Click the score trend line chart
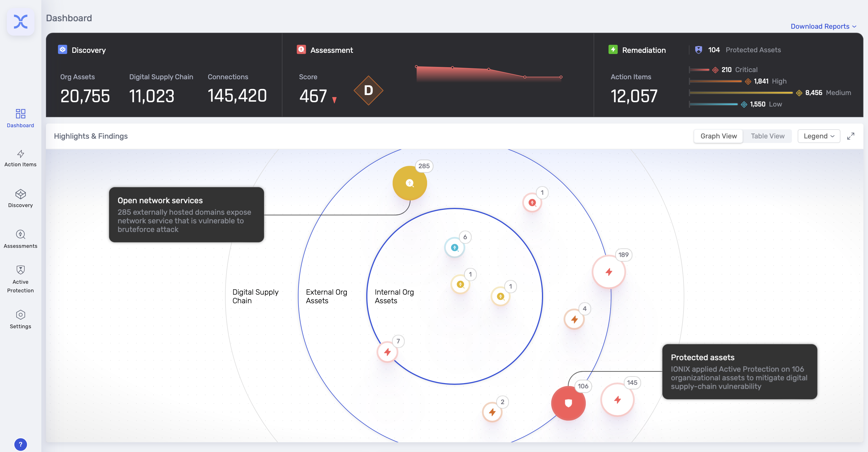 [489, 73]
